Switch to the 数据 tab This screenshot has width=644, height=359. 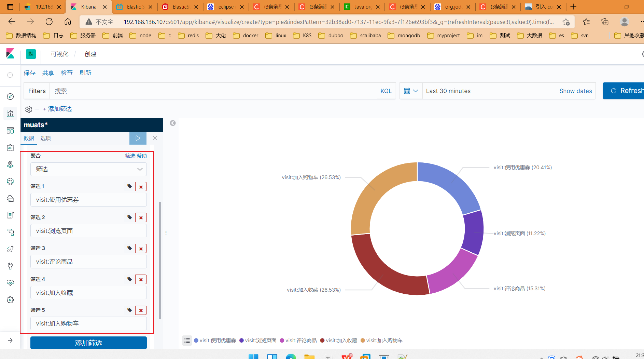click(29, 138)
